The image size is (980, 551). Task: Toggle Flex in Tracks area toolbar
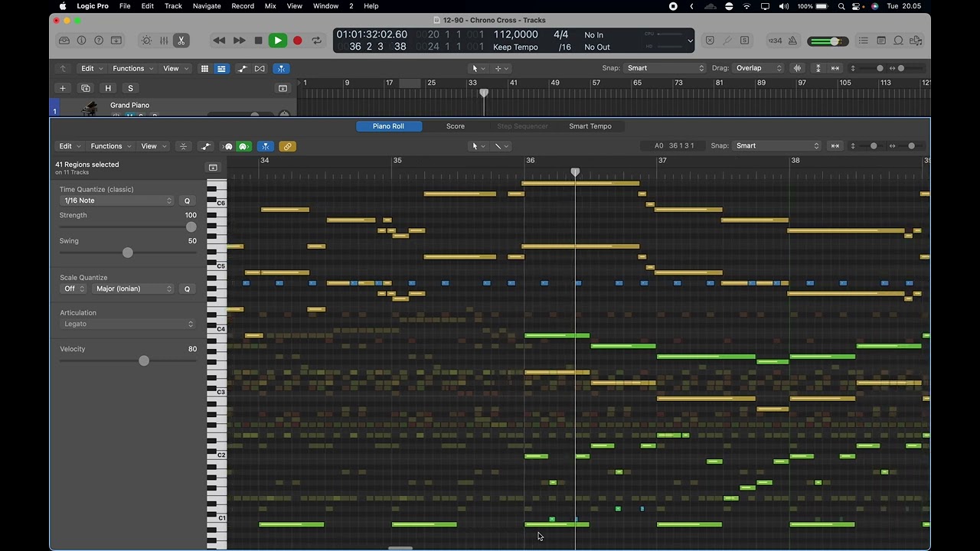click(x=260, y=68)
